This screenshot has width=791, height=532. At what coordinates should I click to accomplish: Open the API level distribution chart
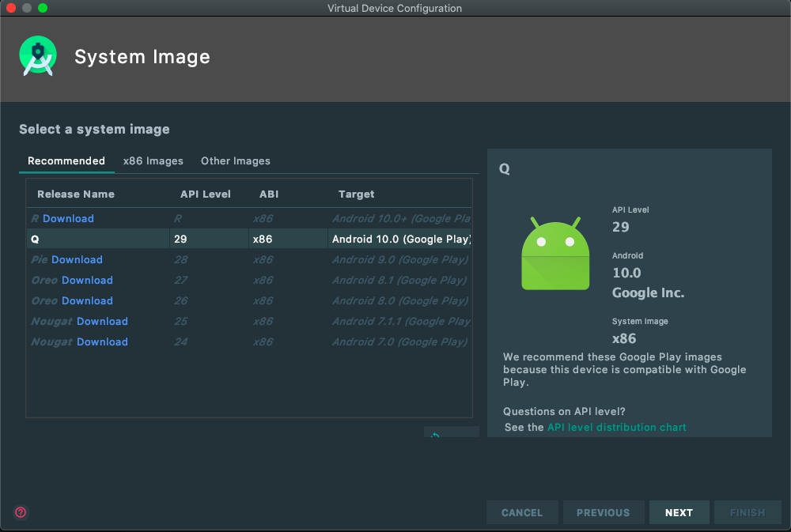(x=616, y=427)
